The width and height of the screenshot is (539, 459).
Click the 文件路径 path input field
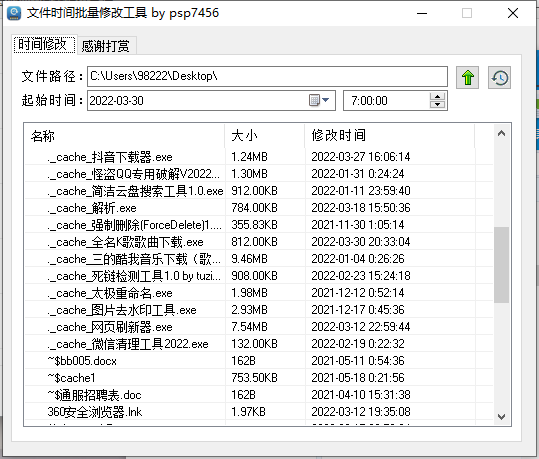(267, 76)
